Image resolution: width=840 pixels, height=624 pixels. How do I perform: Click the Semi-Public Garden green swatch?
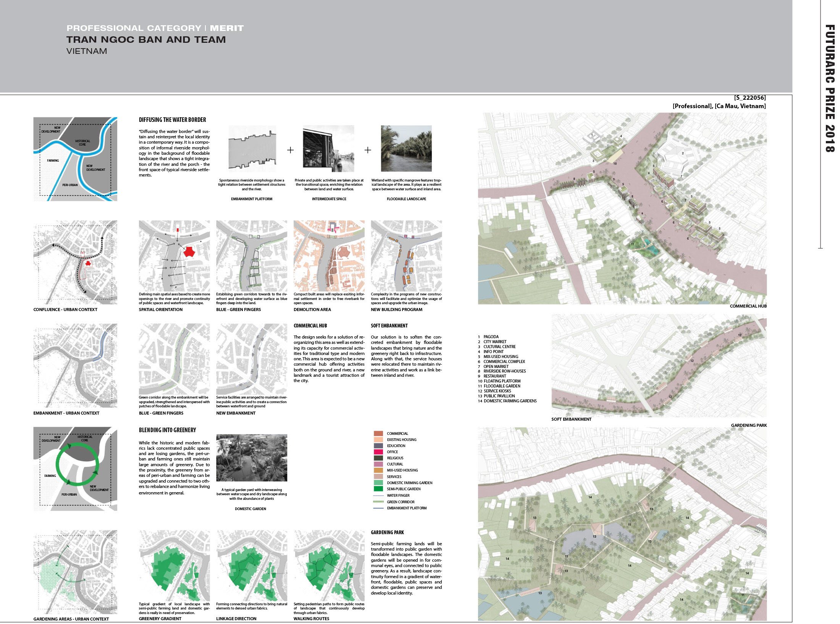[x=378, y=489]
